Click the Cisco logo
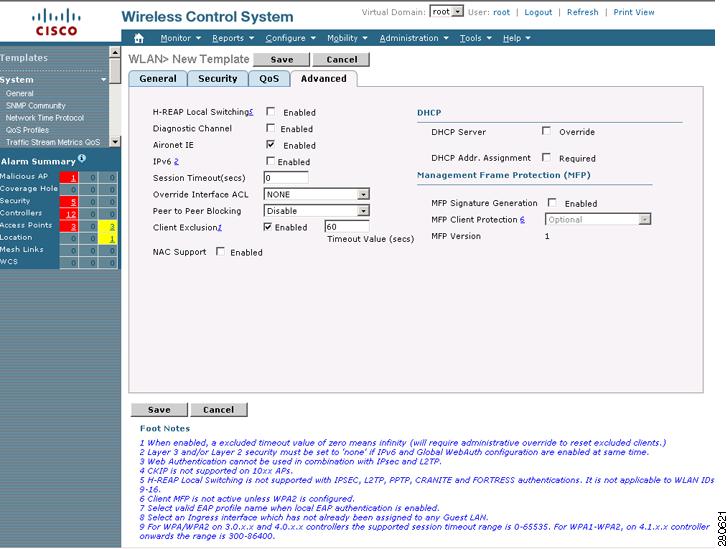 56,22
